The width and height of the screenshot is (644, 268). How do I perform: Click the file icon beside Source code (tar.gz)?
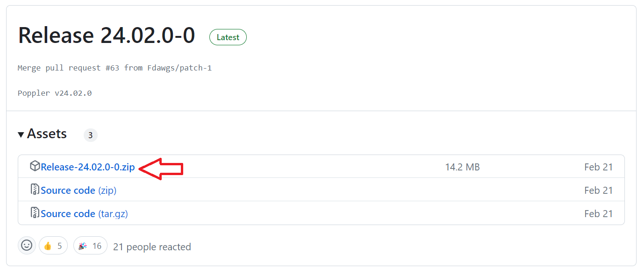point(35,213)
